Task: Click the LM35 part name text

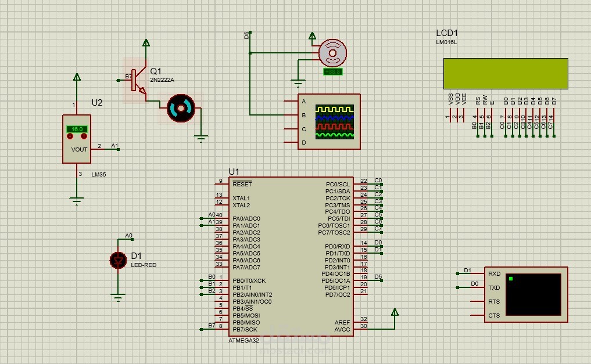Action: (x=99, y=175)
